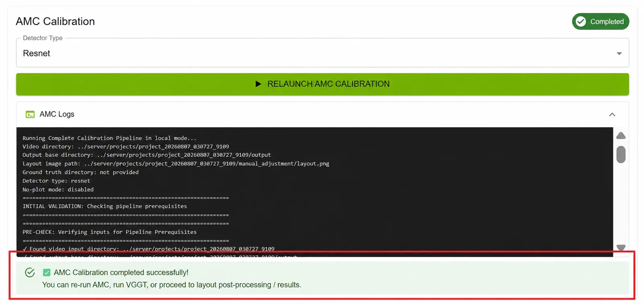Viewport: 644px width, 304px height.
Task: Click the green checkbox emoji in success message
Action: coord(47,273)
